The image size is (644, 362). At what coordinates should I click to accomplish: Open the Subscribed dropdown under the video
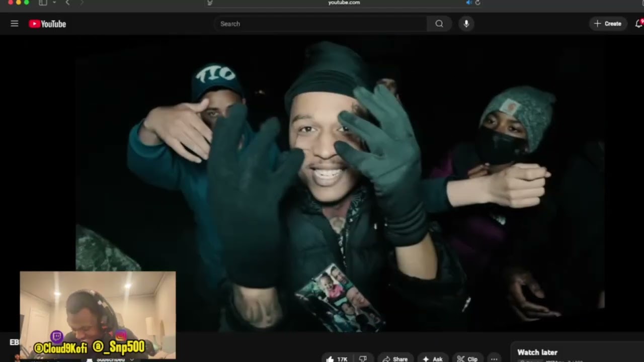(111, 359)
